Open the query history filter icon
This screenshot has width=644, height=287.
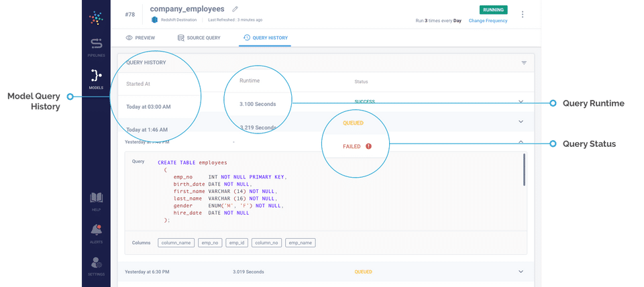524,63
